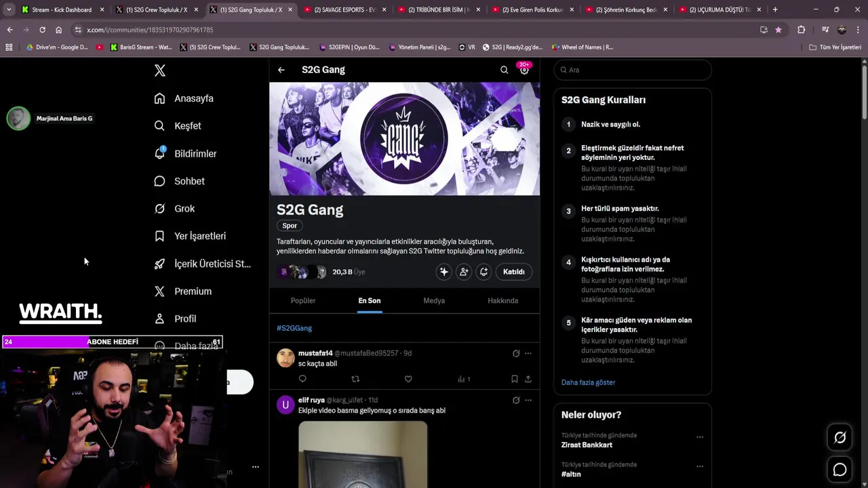Open the tab search dropdown arrow
Viewport: 868px width, 488px height.
point(8,9)
